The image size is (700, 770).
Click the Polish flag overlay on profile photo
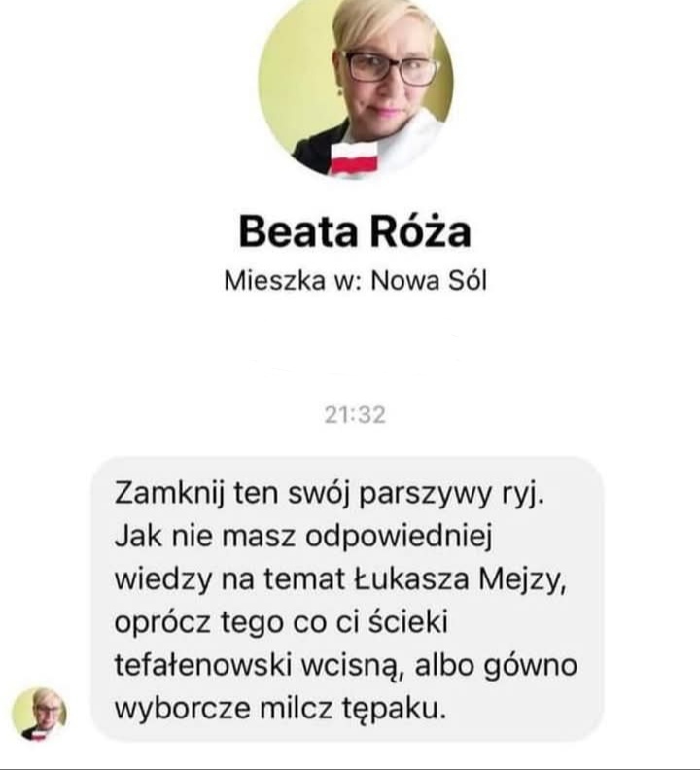(x=354, y=158)
